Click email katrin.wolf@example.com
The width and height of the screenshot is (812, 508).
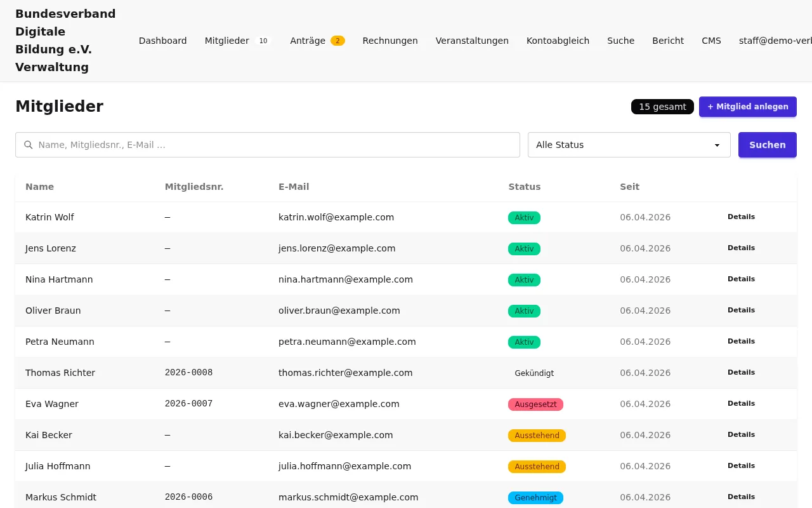tap(336, 217)
